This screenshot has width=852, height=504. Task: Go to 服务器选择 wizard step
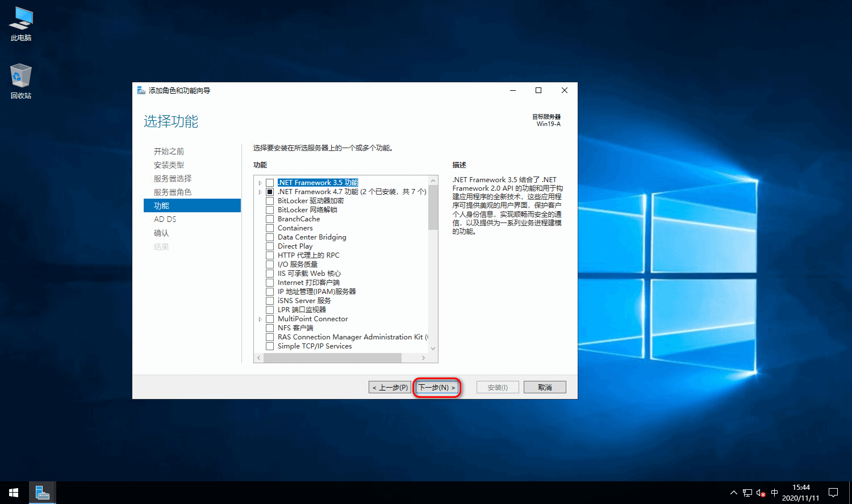tap(173, 179)
